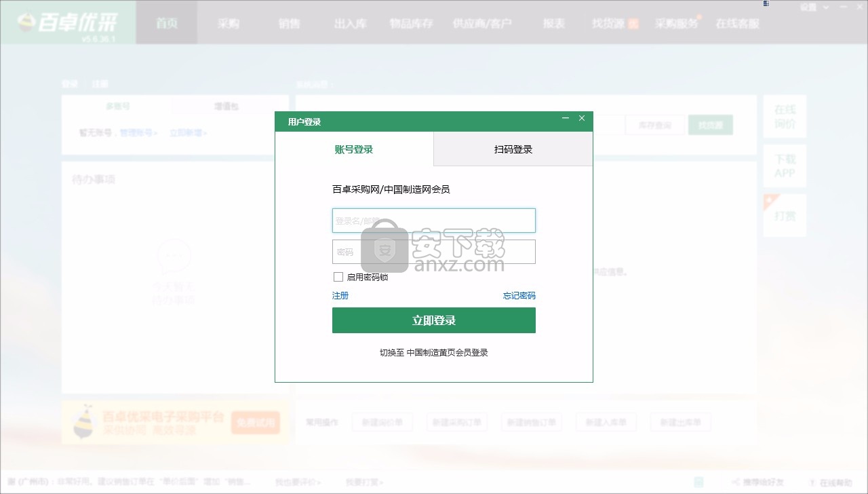Open 我要打赏 in status bar

364,482
